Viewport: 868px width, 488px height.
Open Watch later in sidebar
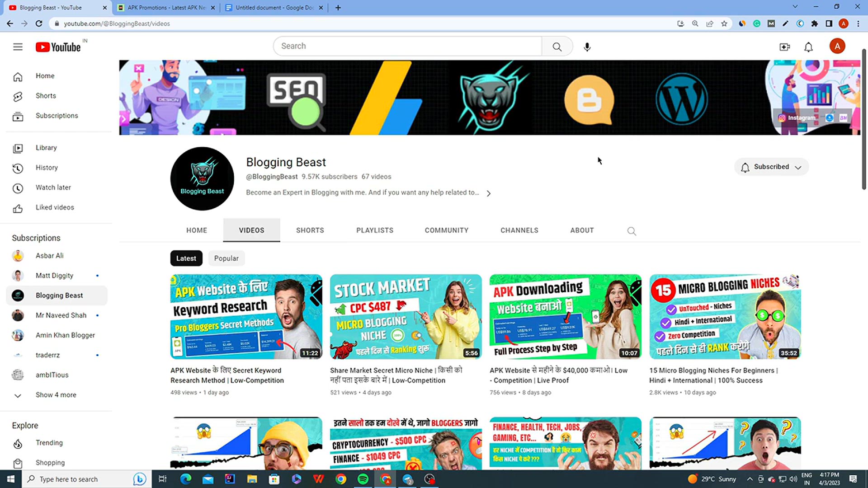coord(57,188)
